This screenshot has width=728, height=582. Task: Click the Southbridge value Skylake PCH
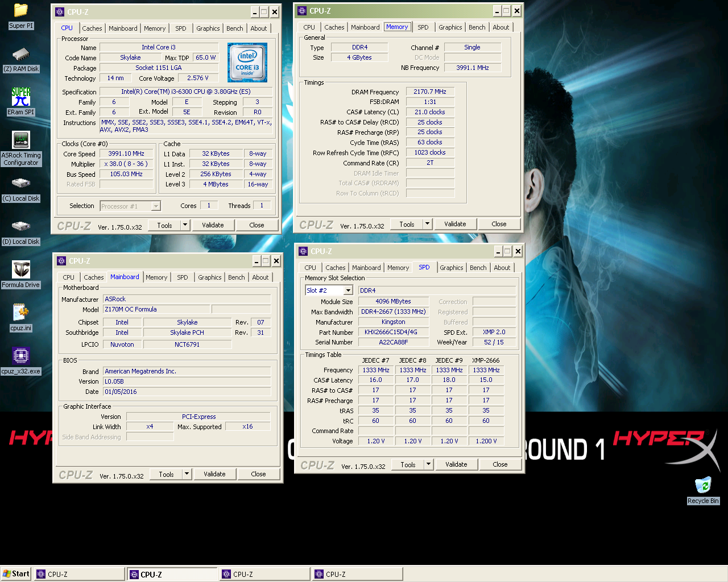tap(187, 332)
